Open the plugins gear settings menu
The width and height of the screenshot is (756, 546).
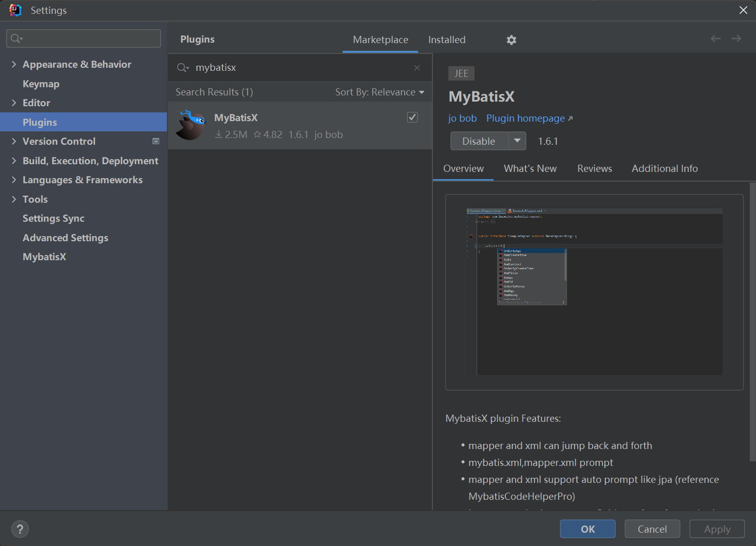click(x=511, y=40)
